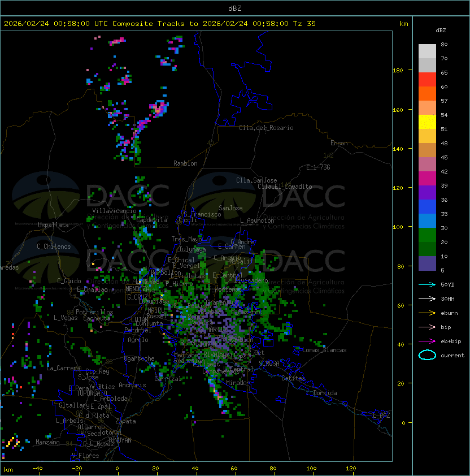The image size is (470, 476).
Task: Click the 120 tick on the bottom axis
Action: (x=351, y=469)
